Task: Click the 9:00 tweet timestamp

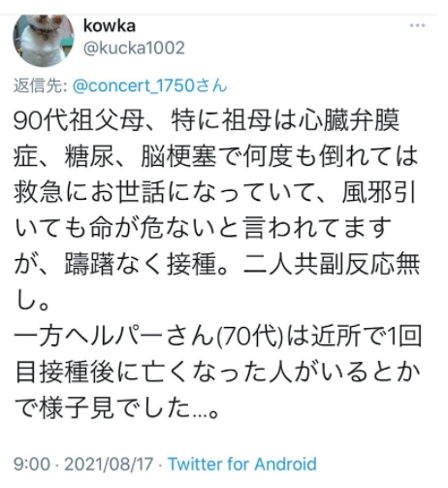Action: pos(32,464)
